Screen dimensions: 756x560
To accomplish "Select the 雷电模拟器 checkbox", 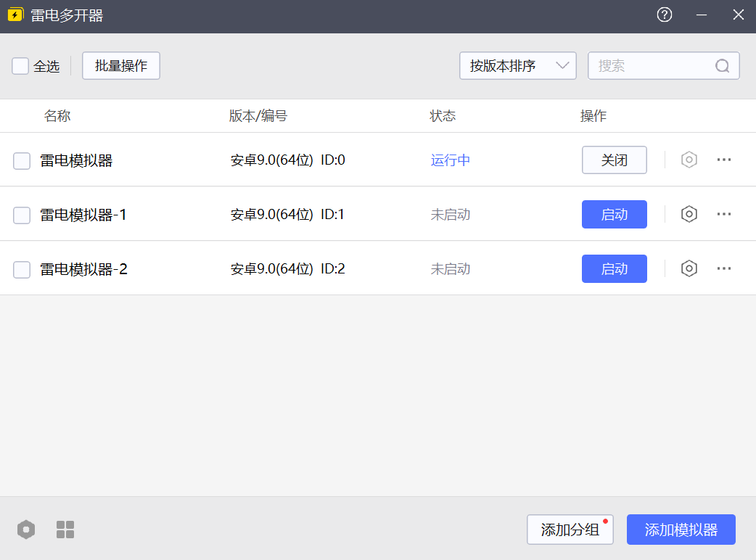I will pyautogui.click(x=22, y=161).
